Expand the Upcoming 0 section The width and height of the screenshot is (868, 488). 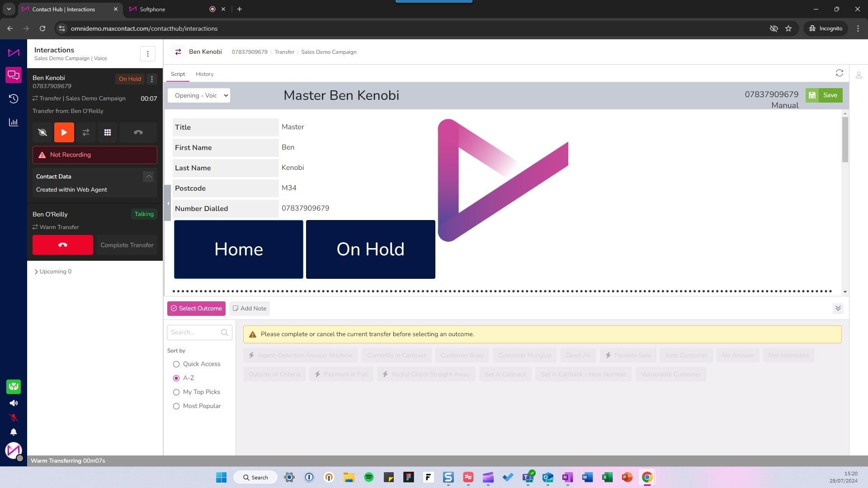coord(52,272)
